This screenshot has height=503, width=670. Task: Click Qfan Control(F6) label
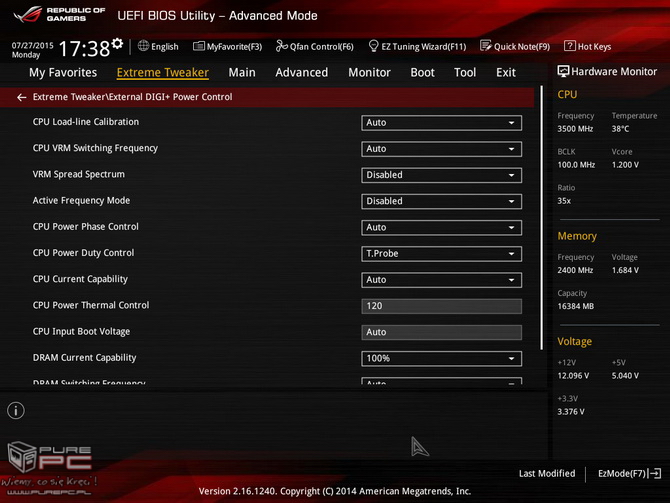[322, 47]
